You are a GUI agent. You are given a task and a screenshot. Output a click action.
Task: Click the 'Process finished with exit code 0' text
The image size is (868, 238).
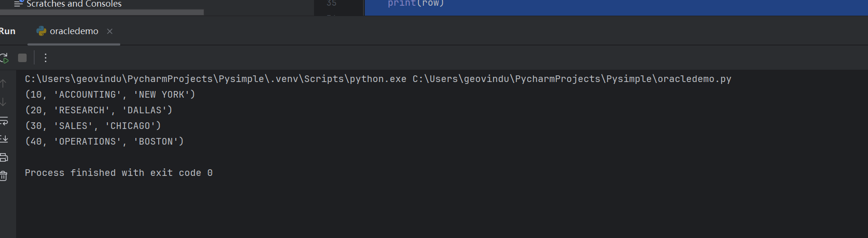point(119,173)
